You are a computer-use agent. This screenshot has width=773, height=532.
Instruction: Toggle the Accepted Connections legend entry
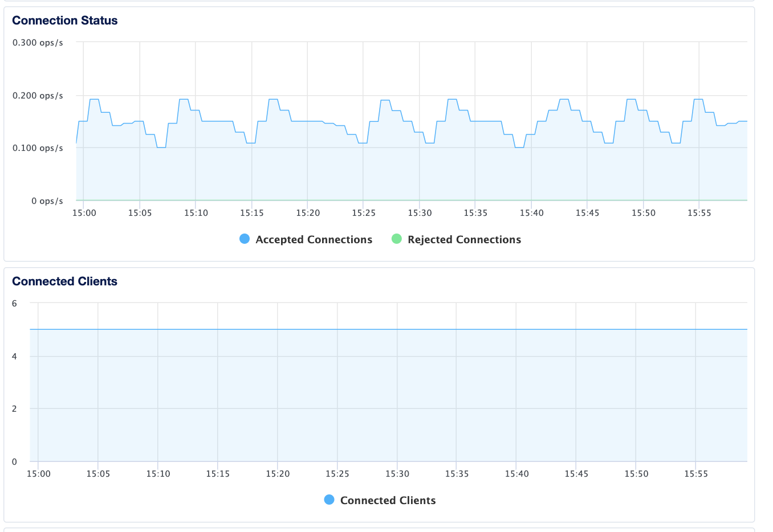coord(306,239)
